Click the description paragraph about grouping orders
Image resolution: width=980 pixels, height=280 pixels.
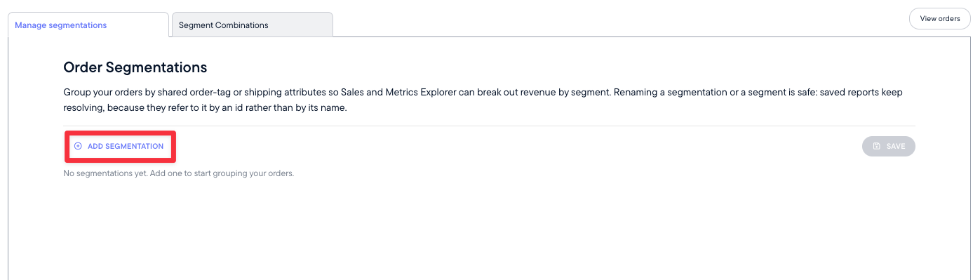[488, 100]
